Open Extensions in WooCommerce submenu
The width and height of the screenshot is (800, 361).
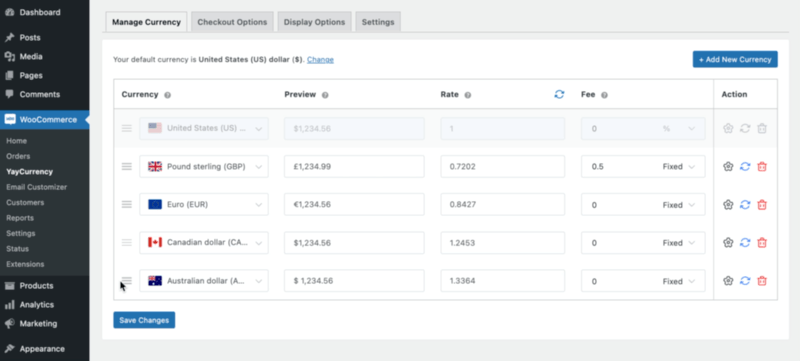pyautogui.click(x=25, y=264)
